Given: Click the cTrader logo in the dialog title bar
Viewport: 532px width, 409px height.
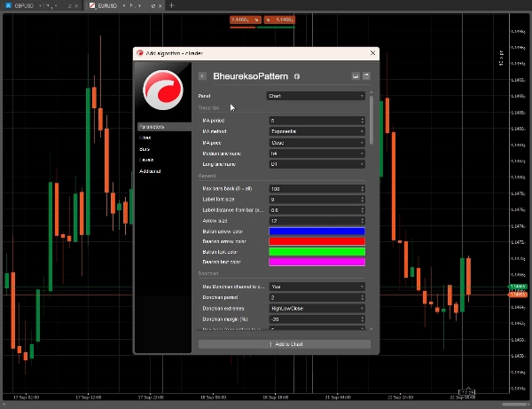Looking at the screenshot, I should tap(140, 53).
